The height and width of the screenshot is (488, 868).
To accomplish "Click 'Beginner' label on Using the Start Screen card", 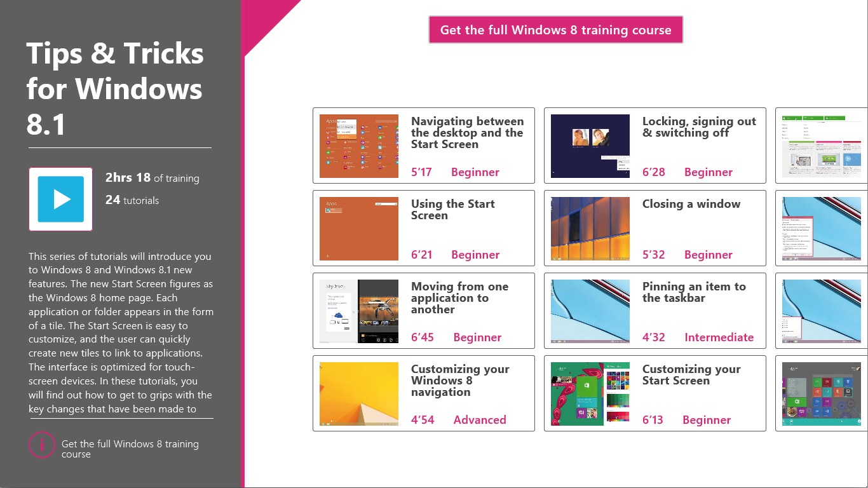I will 475,255.
